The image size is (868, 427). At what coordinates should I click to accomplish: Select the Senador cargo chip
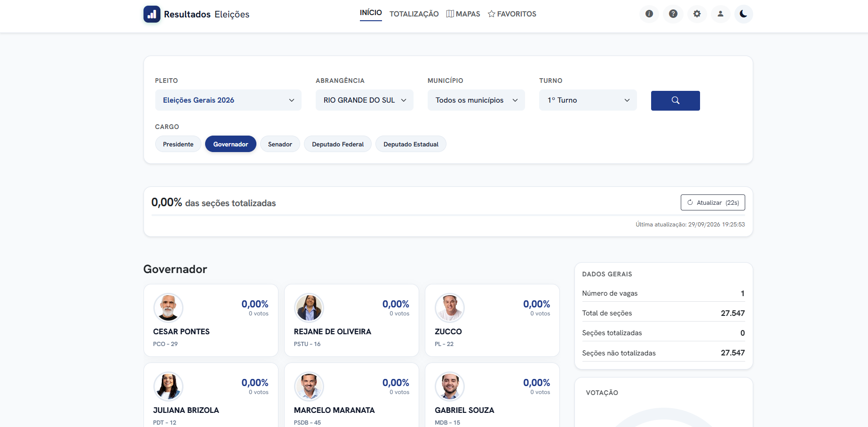pos(280,144)
